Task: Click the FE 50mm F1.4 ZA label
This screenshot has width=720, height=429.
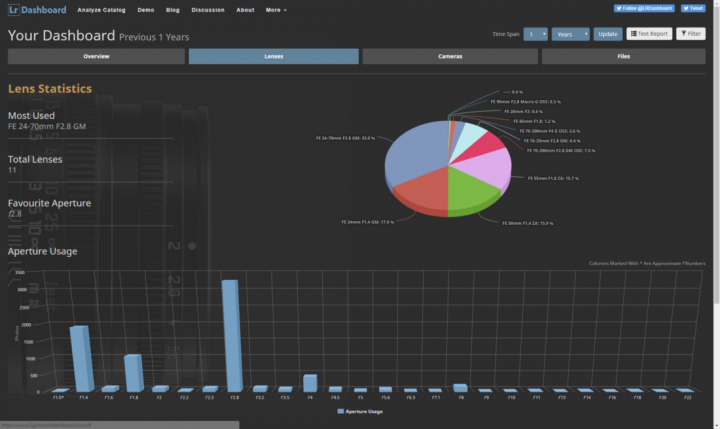Action: point(528,223)
